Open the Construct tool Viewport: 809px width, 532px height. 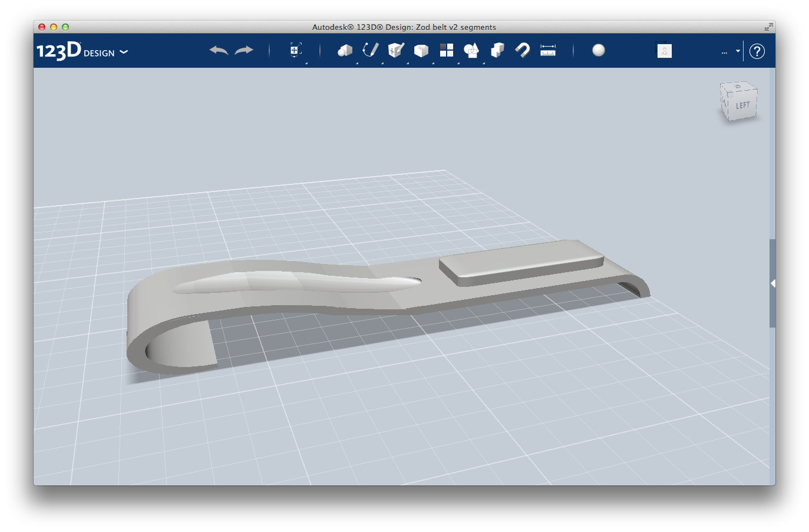(x=396, y=51)
